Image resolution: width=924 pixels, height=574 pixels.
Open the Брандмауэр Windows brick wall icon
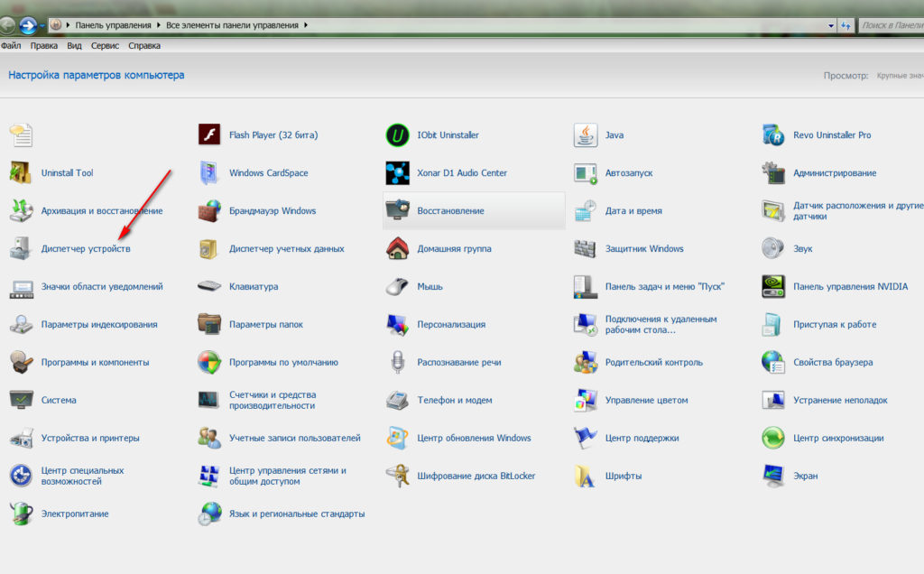[x=209, y=211]
